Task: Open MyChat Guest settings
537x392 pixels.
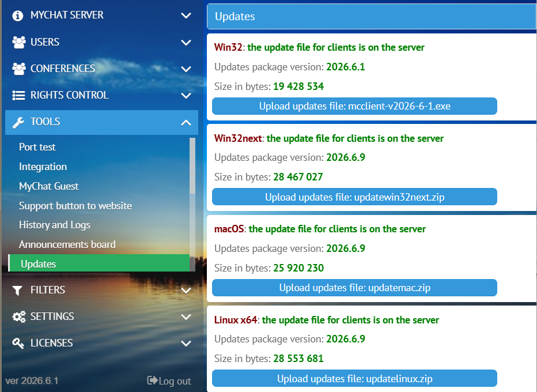Action: pos(48,186)
